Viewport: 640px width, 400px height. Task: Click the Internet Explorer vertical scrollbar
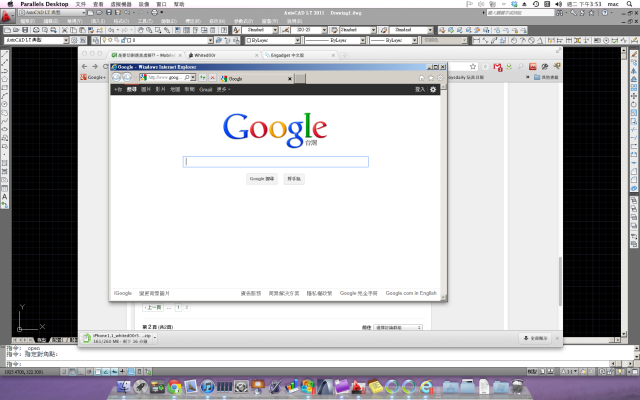coord(443,192)
